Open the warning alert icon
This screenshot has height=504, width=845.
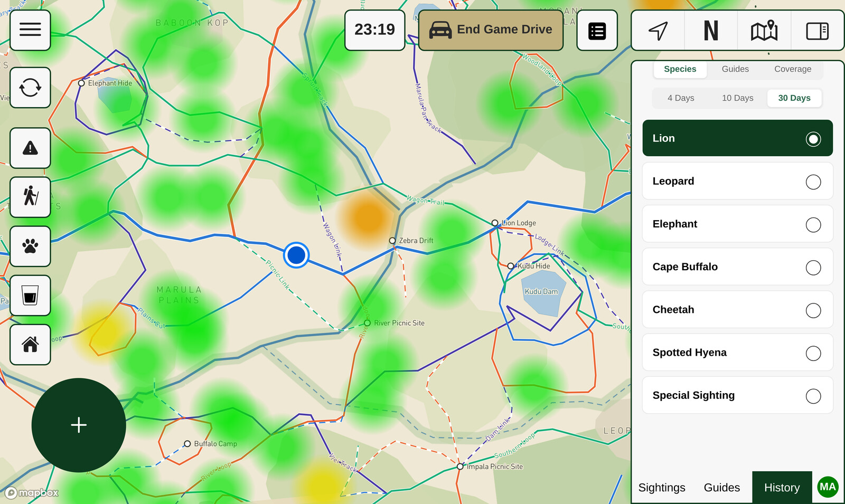click(30, 148)
